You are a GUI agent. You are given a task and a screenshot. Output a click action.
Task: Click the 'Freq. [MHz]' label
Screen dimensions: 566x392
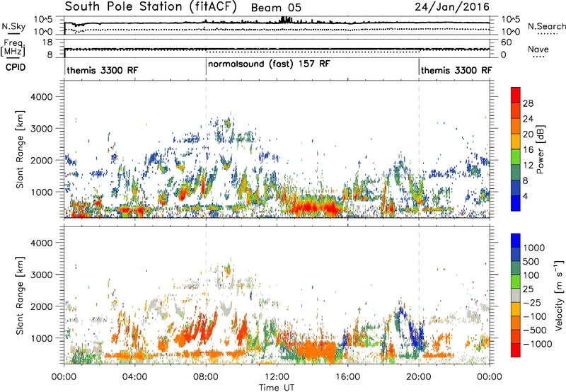pyautogui.click(x=13, y=48)
